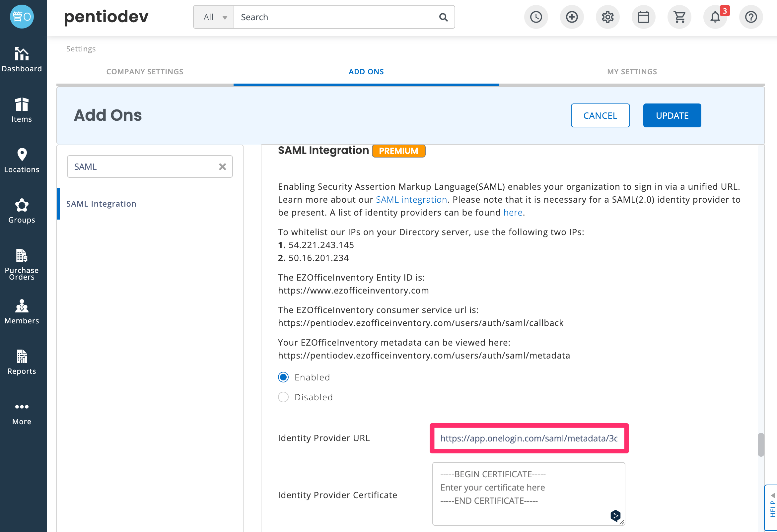
Task: Click the add new plus icon
Action: (x=572, y=17)
